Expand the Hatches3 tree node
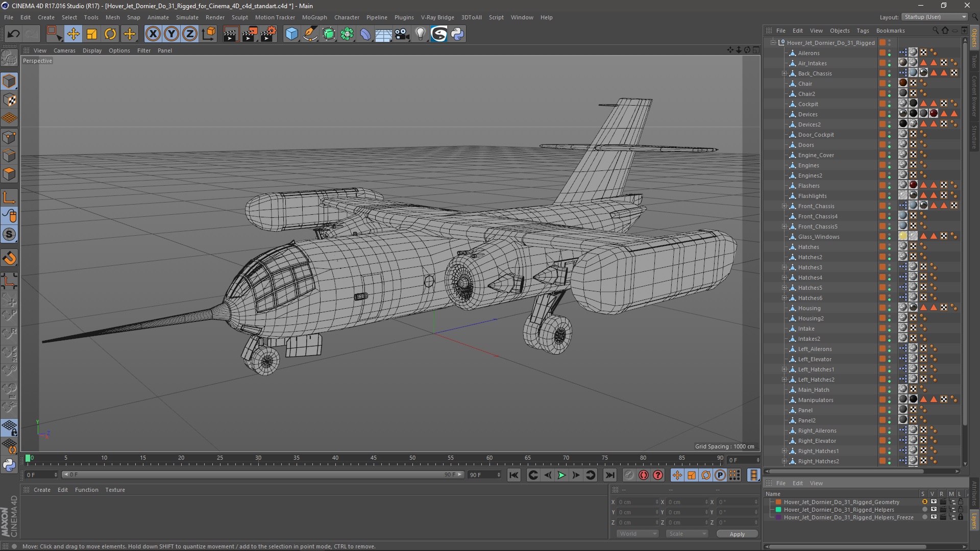Screen dimensions: 980x551 785,267
